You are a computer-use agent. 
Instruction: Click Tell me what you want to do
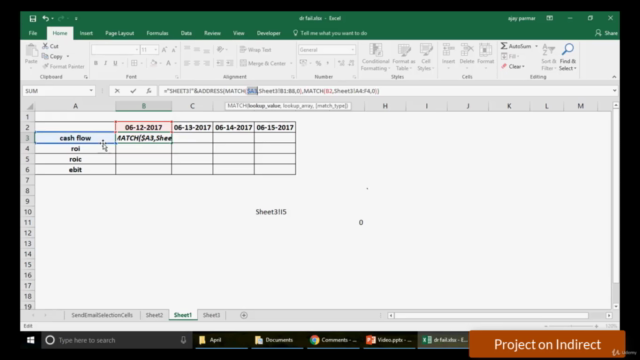pyautogui.click(x=330, y=33)
